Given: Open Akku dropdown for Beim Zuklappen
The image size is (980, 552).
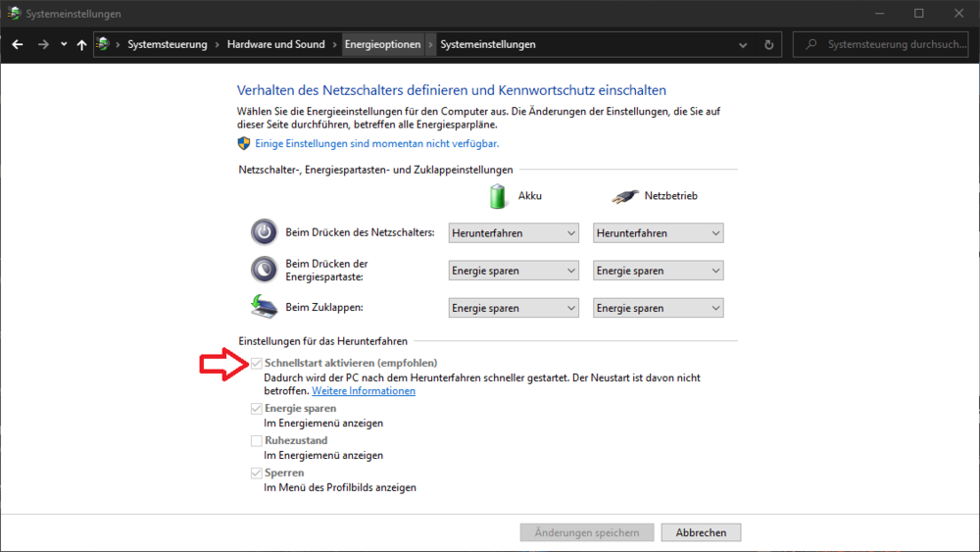Looking at the screenshot, I should 514,308.
